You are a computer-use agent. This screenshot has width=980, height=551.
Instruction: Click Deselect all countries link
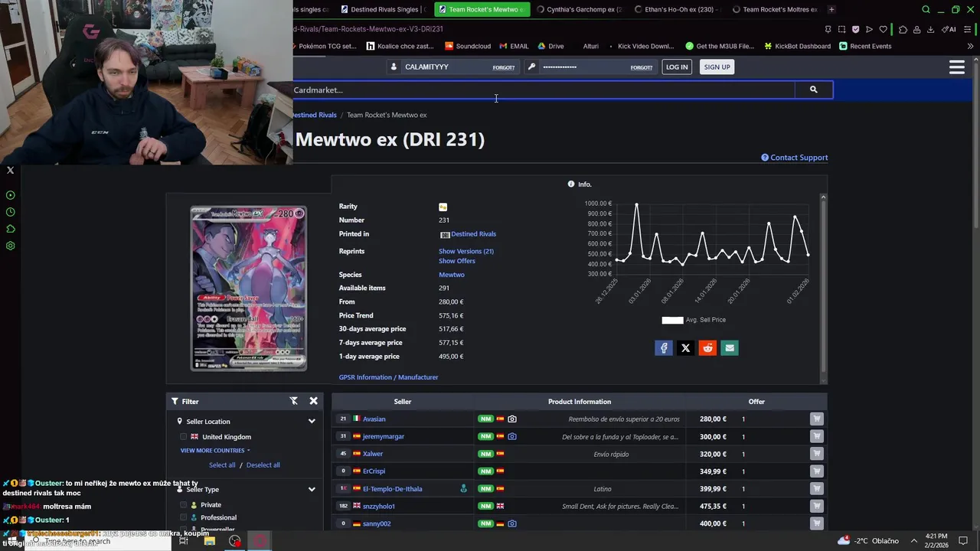[x=263, y=465]
